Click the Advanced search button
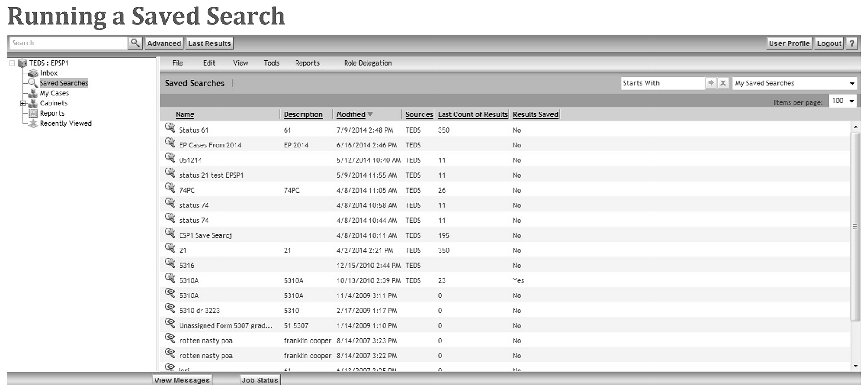The height and width of the screenshot is (392, 868). 164,43
